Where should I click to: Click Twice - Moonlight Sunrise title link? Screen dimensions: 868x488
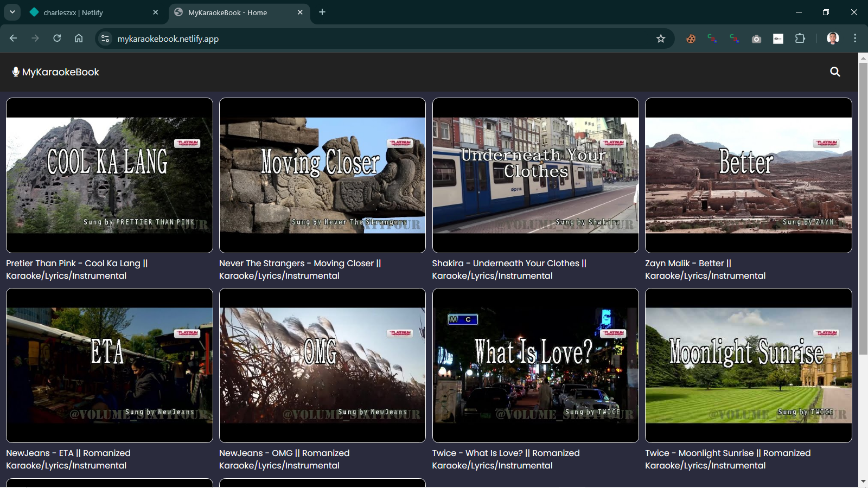(x=728, y=459)
